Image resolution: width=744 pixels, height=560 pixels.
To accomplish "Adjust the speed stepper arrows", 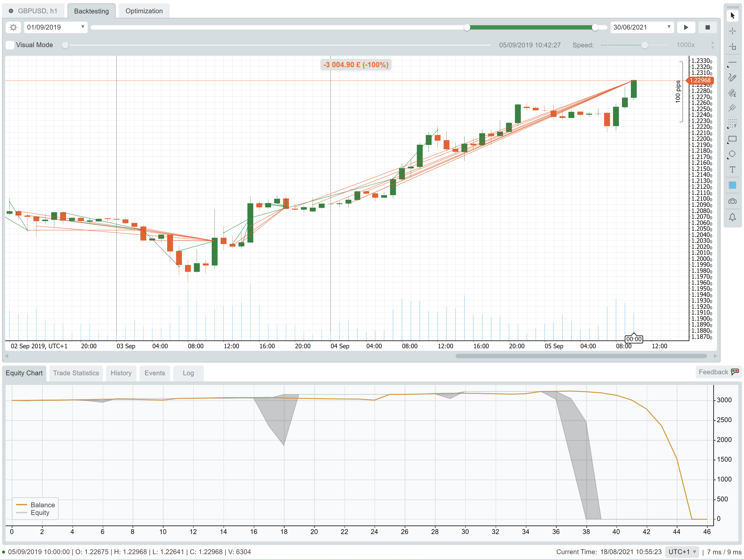I will (x=712, y=45).
